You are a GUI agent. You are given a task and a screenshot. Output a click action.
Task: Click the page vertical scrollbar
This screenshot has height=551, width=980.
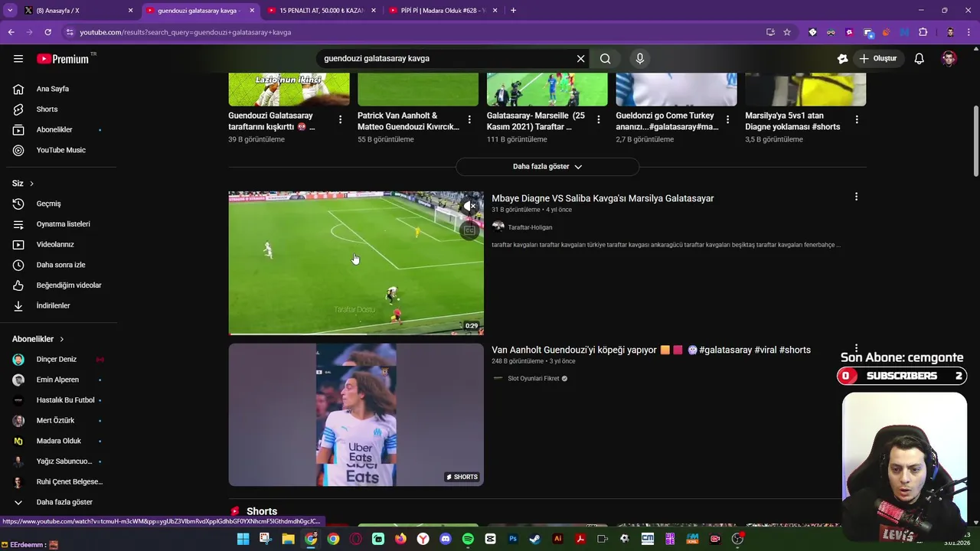[x=975, y=142]
